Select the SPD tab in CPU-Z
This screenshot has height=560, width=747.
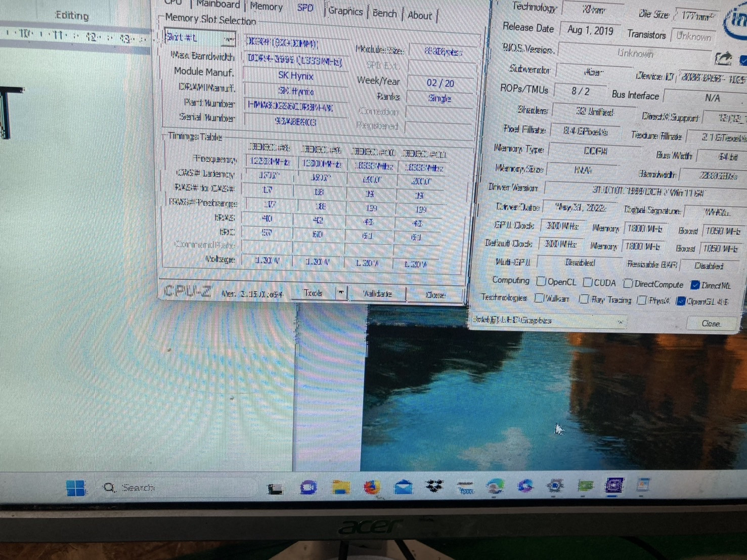[305, 8]
